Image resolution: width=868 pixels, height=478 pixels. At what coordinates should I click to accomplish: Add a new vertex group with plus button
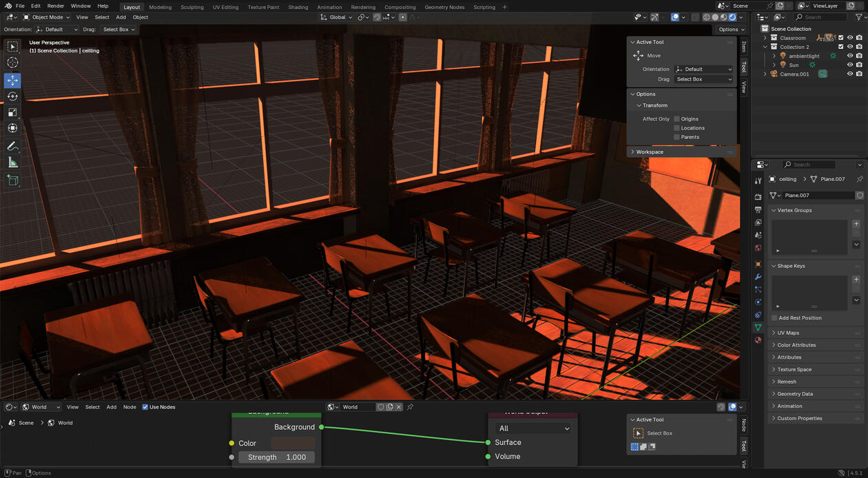click(x=856, y=224)
